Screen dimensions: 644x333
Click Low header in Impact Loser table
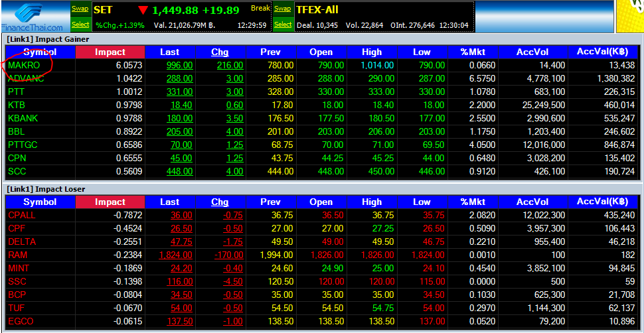tap(422, 202)
